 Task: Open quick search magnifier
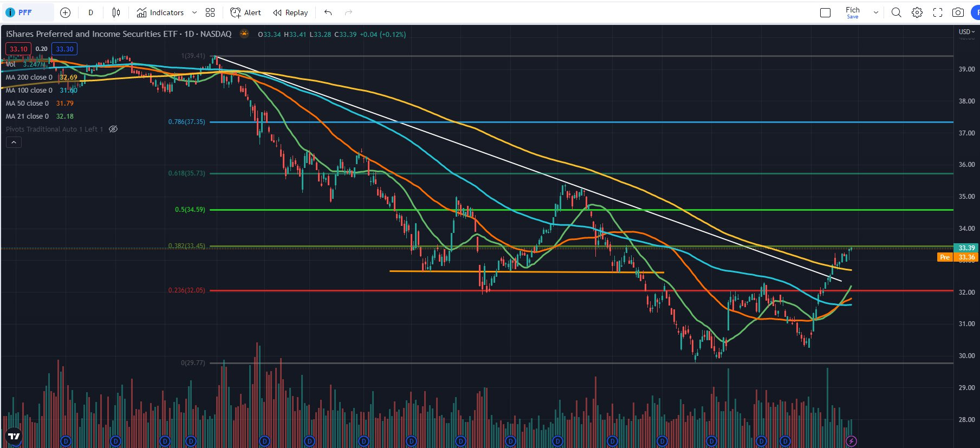pyautogui.click(x=896, y=12)
